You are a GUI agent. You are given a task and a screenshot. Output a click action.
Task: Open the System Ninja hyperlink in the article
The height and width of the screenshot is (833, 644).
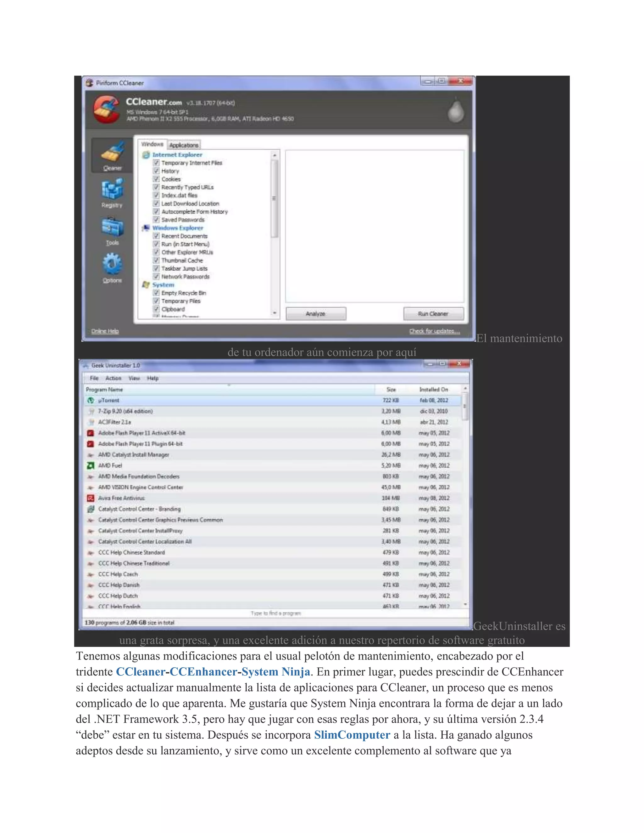tap(276, 672)
